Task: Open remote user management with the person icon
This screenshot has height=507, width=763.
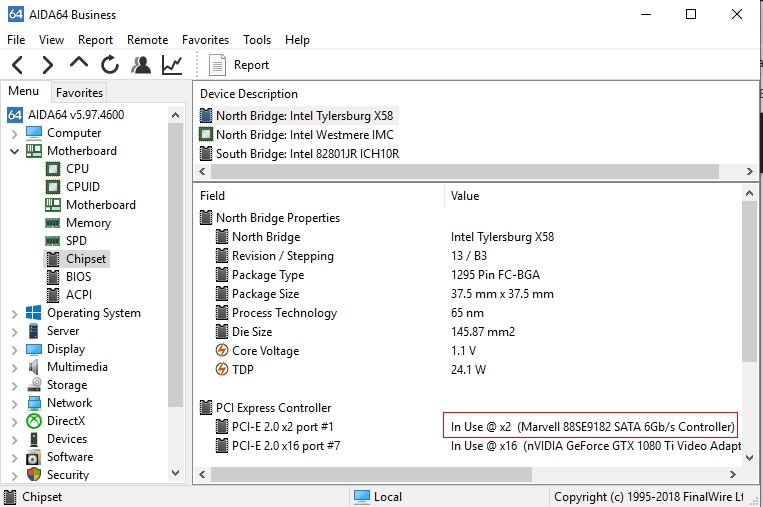Action: 141,65
